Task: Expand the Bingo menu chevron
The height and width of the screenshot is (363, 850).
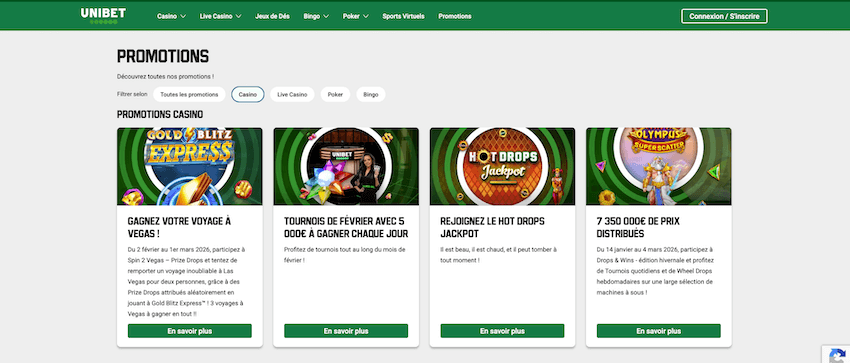Action: point(326,16)
